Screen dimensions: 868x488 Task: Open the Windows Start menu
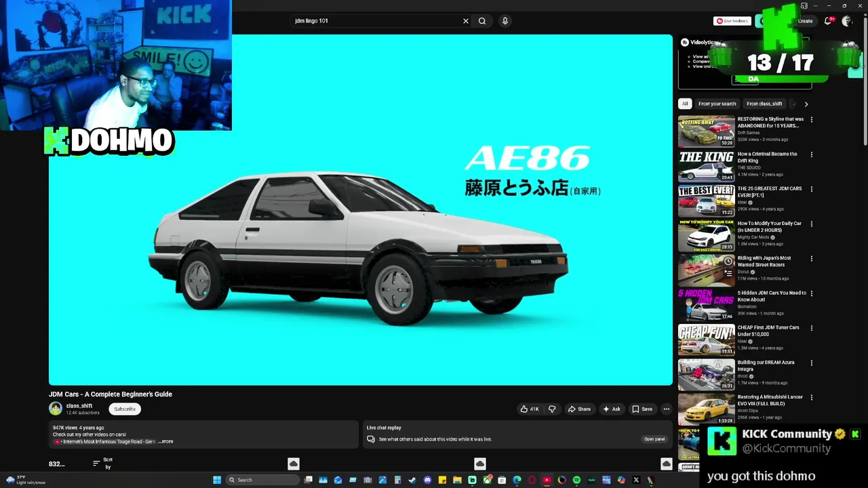tap(217, 480)
